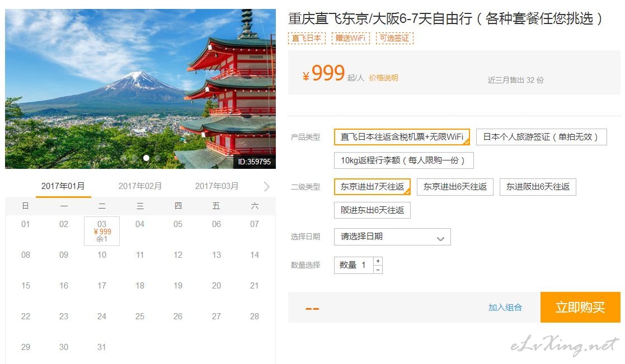Screen dimensions: 625x364
Task: Click calendar date 31
Action: coord(102,347)
